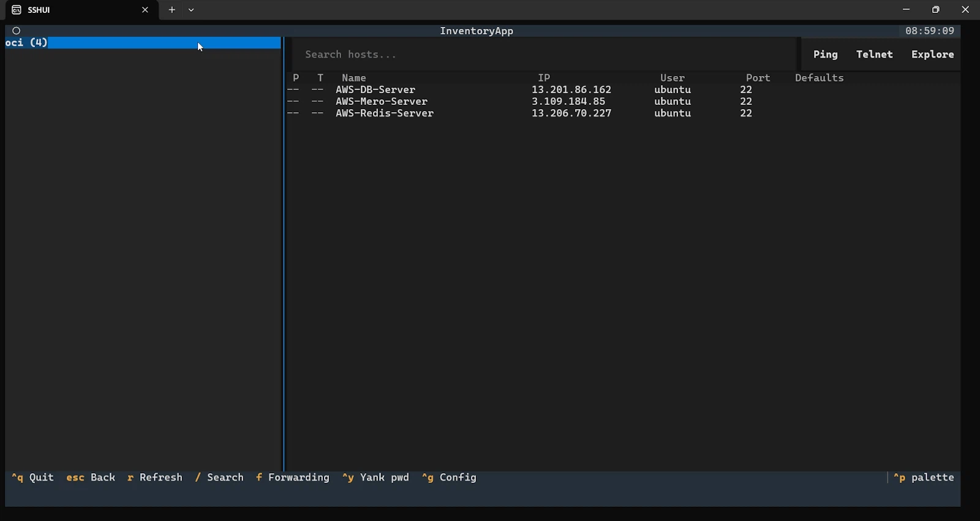Click the Port column header

coord(758,78)
